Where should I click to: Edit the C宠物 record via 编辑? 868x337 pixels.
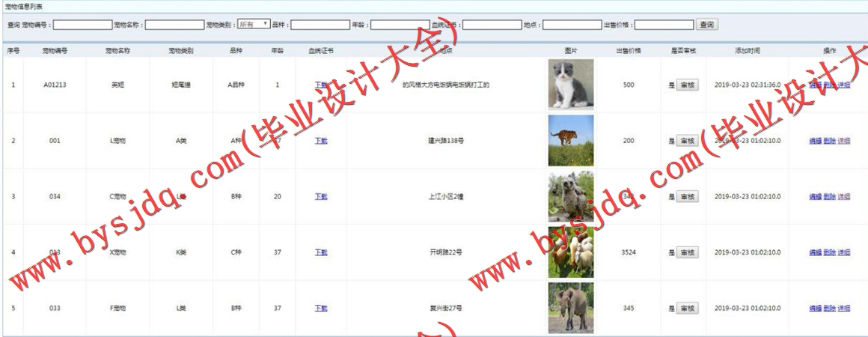(816, 197)
